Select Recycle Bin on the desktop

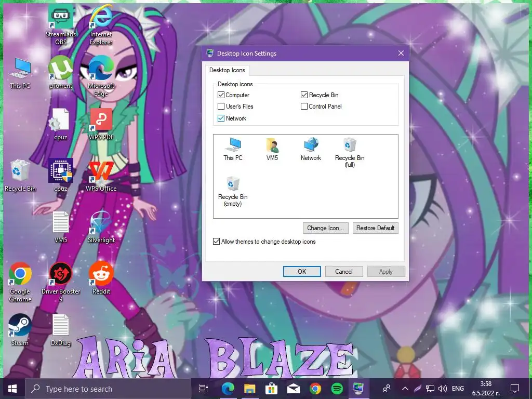point(20,176)
